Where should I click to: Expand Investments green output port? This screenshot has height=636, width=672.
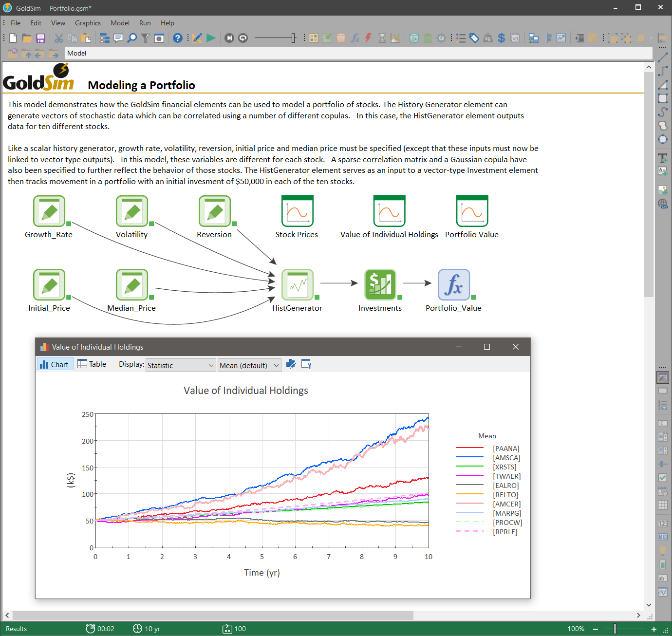tap(400, 297)
